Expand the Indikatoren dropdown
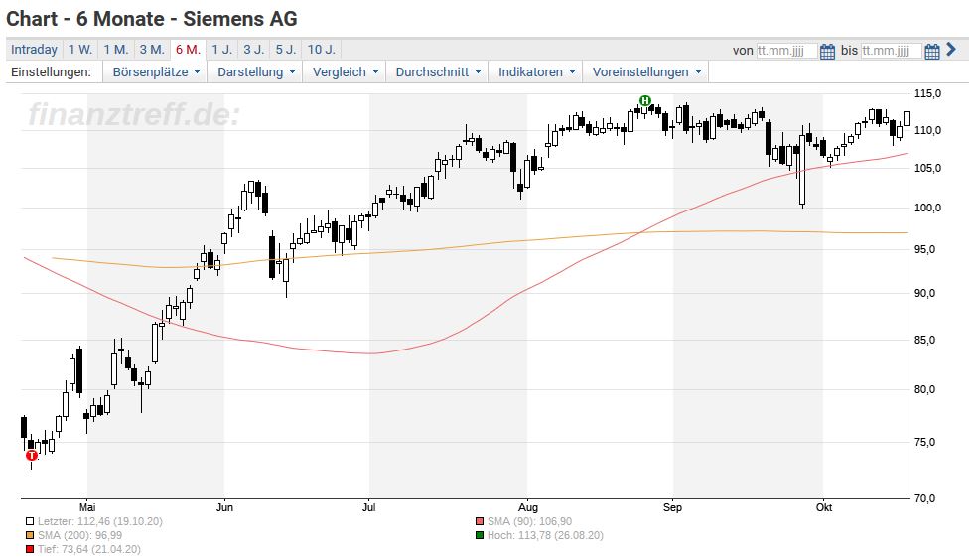 pyautogui.click(x=535, y=71)
